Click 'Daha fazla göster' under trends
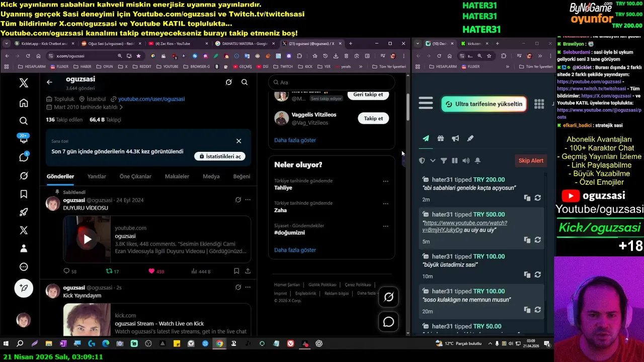Viewport: 644px width, 362px height. (295, 250)
